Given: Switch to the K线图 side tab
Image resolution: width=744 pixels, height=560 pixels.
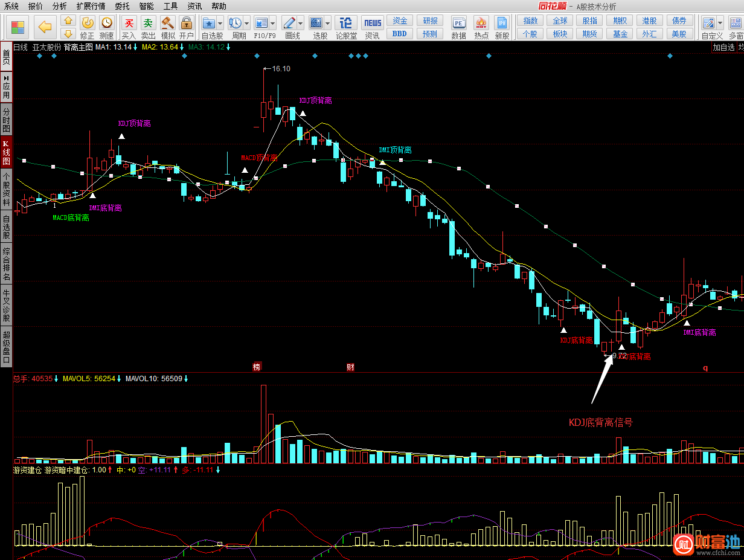Looking at the screenshot, I should [6, 153].
